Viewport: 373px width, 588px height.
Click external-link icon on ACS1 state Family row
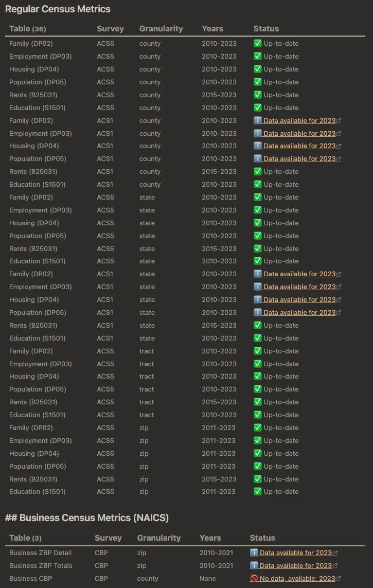(x=339, y=275)
